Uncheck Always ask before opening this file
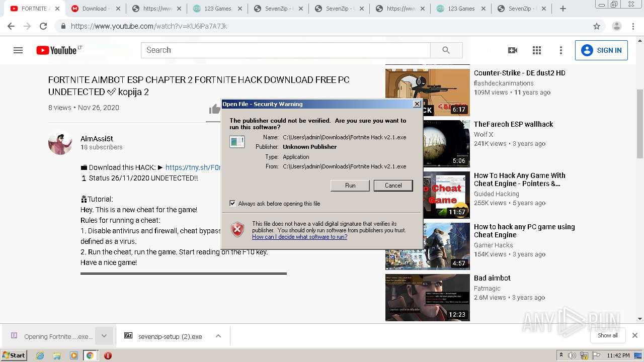This screenshot has height=362, width=644. tap(232, 204)
